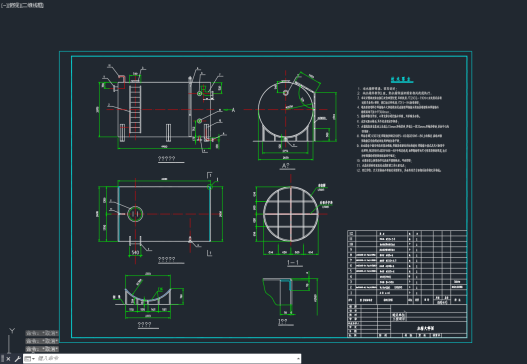
Task: Select the cyan technical requirements heading
Action: pos(402,80)
